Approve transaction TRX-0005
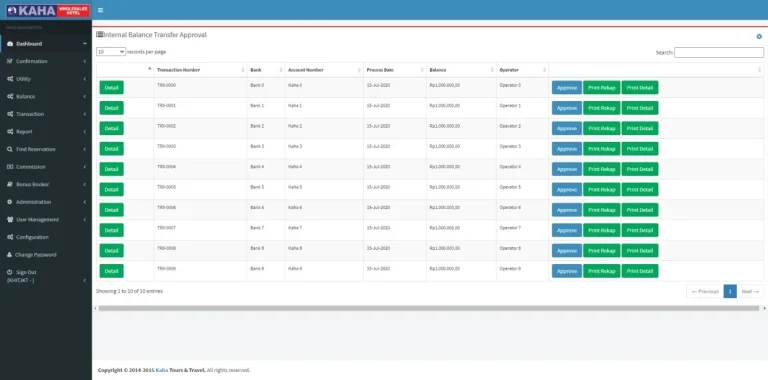The image size is (768, 380). tap(567, 190)
